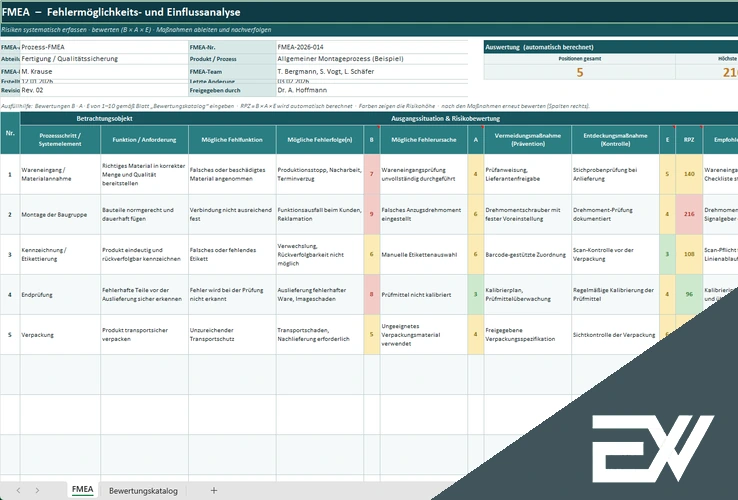Viewport: 738px width, 500px height.
Task: Click the team cell 'T. Bergmann, S. Vogt, L. Schäfer'
Action: point(372,72)
